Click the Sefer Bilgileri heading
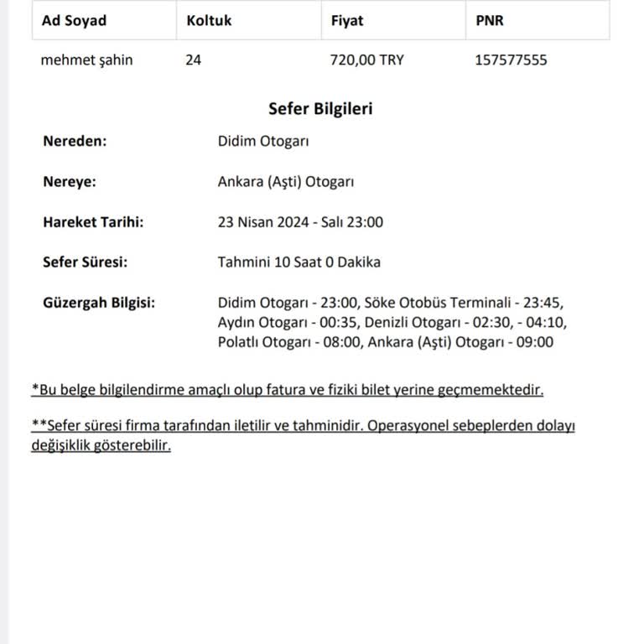 point(320,109)
